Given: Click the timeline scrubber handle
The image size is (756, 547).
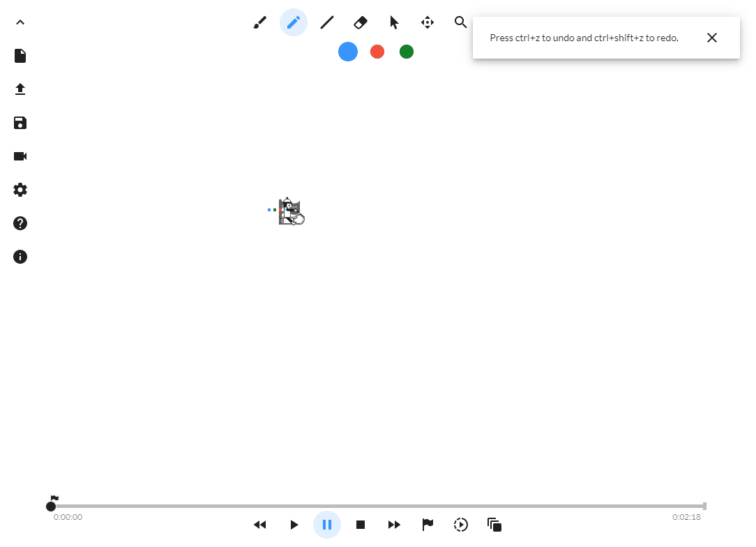Looking at the screenshot, I should point(51,507).
